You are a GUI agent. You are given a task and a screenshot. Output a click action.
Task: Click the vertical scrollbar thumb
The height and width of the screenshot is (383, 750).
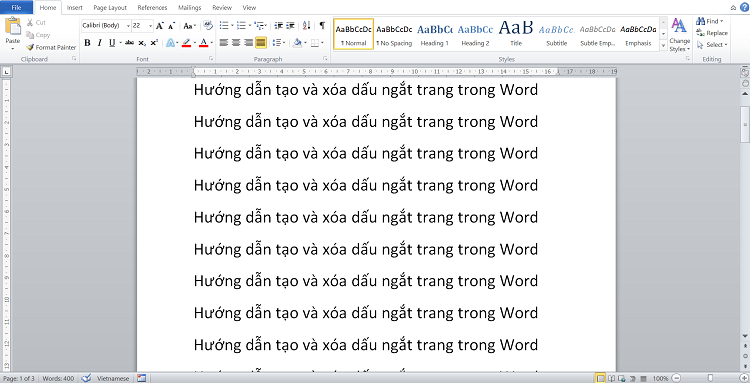(745, 124)
